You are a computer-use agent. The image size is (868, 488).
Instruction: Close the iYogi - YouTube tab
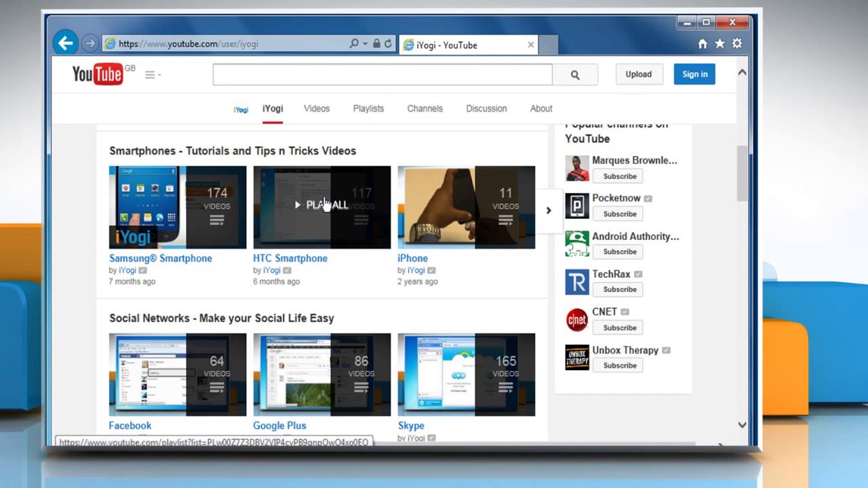(x=531, y=45)
